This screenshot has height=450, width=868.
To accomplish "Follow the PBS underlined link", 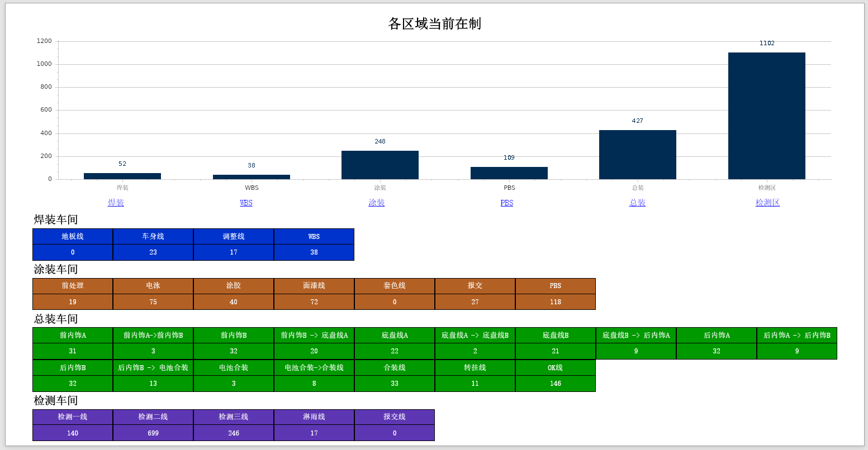I will click(506, 203).
